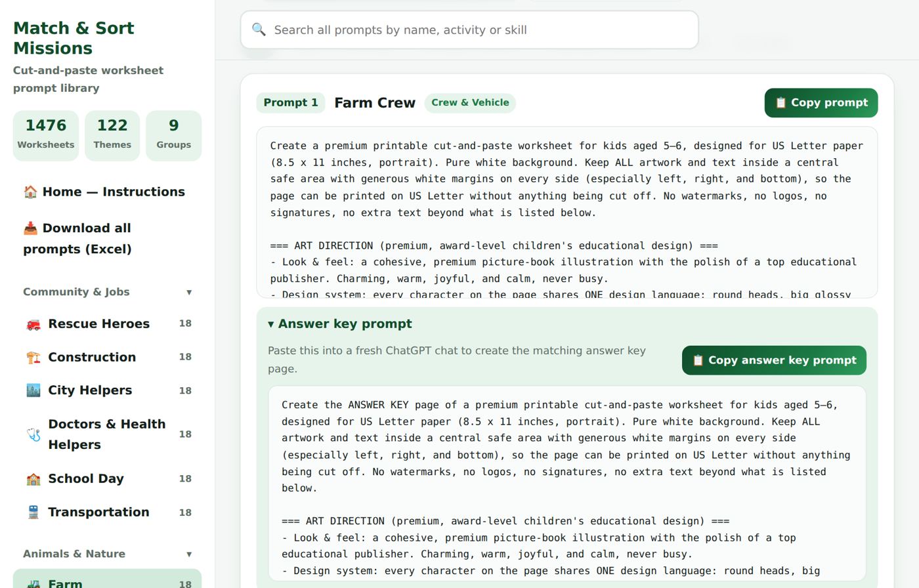
Task: Click the Prompt 1 badge
Action: click(x=291, y=103)
